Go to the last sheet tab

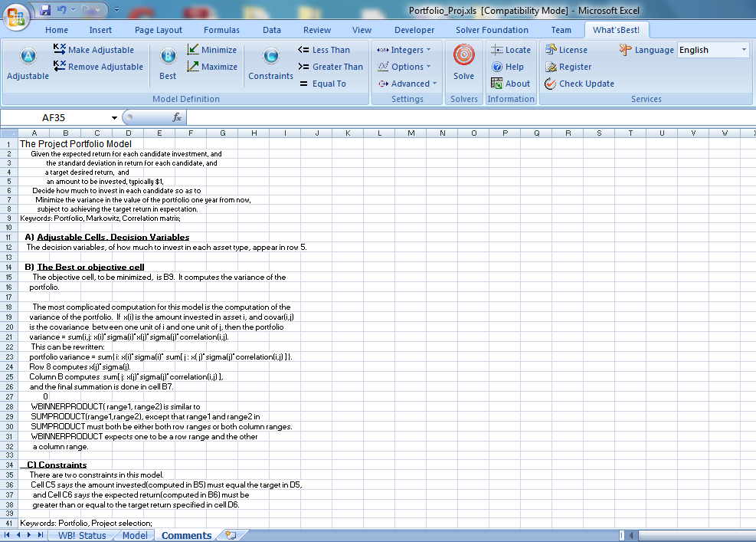[x=41, y=535]
